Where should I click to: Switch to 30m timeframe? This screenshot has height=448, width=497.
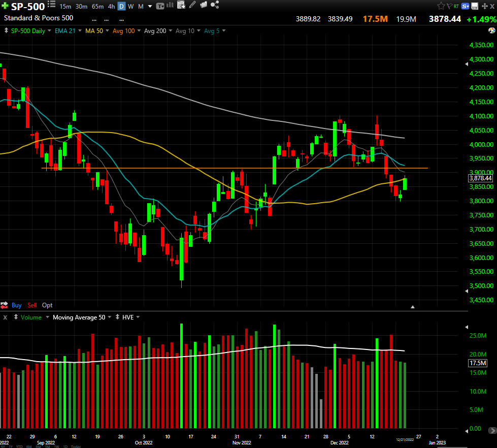81,6
